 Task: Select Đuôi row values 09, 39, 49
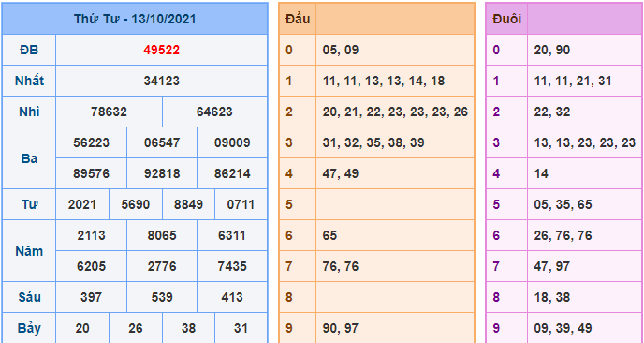click(563, 328)
